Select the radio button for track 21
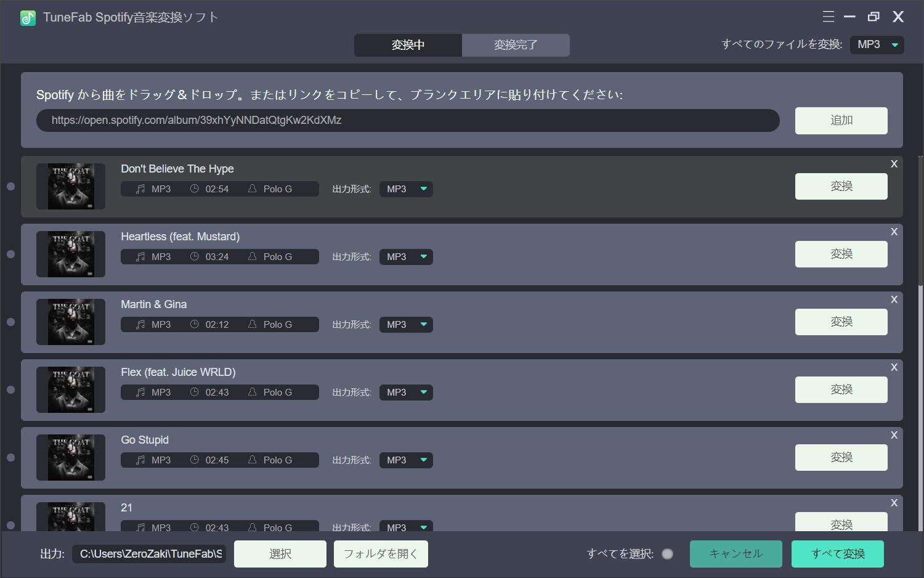Screen dimensions: 924x578 (10, 525)
